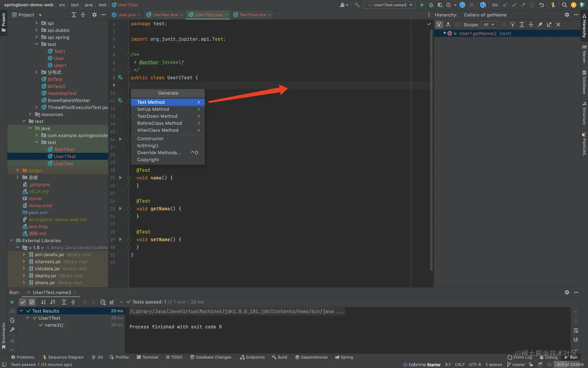Open Endpoints tool window
The width and height of the screenshot is (588, 368).
pyautogui.click(x=252, y=357)
